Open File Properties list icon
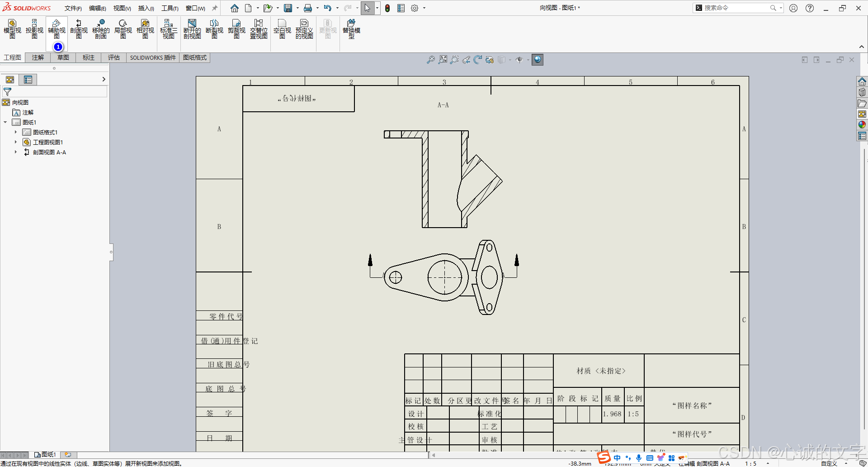Viewport: 868px width, 467px height. [401, 8]
